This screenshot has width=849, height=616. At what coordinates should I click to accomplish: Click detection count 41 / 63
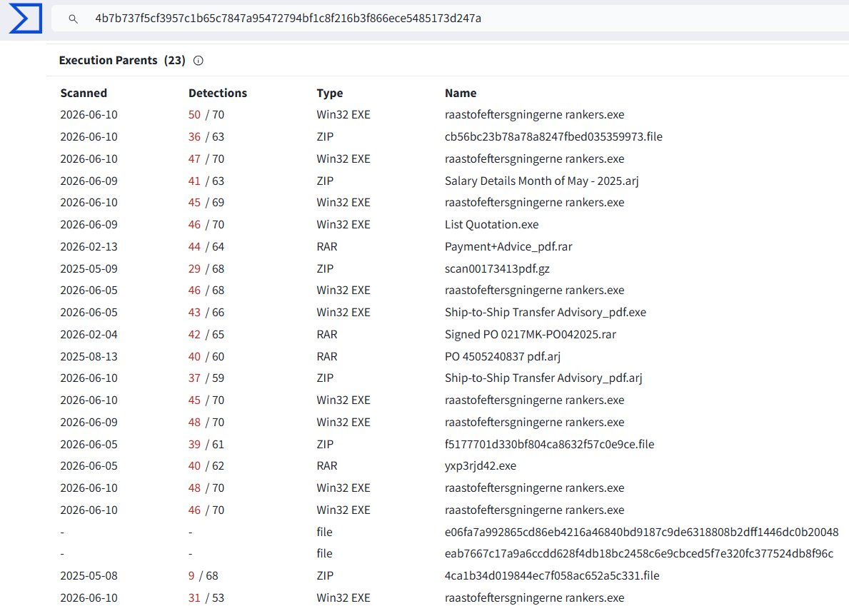point(206,181)
